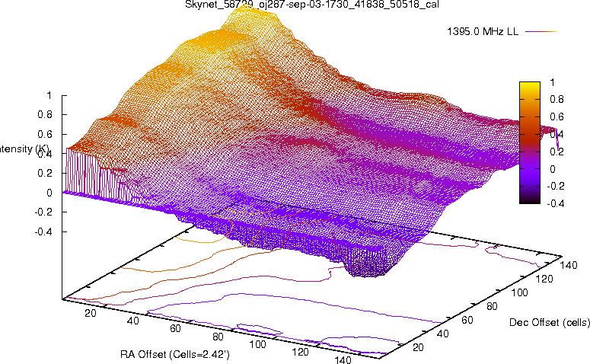
Task: Select RA axis tick label 100
Action: pos(258,344)
